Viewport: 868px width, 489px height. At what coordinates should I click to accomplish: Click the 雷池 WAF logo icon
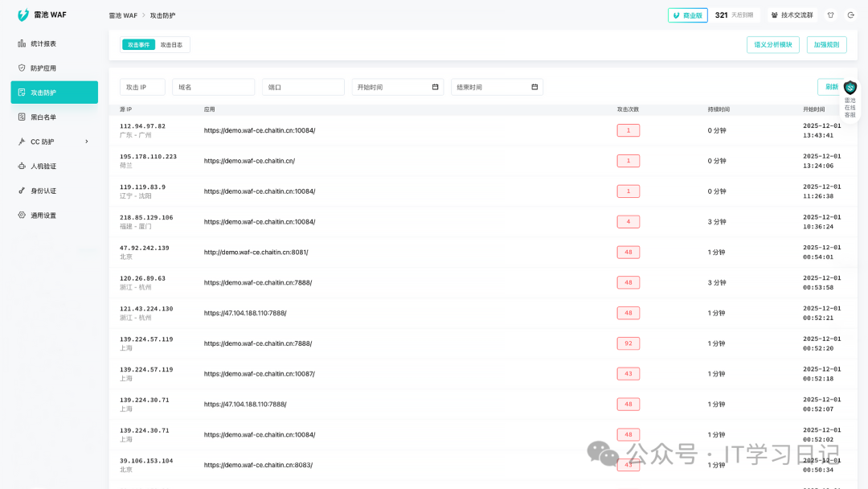(x=23, y=14)
